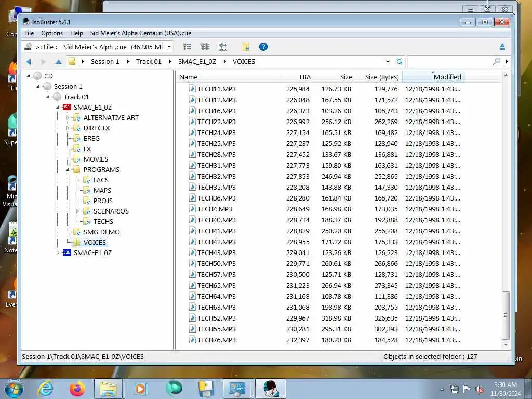This screenshot has width=532, height=399.
Task: Click Track 01 in the breadcrumb path
Action: 149,62
